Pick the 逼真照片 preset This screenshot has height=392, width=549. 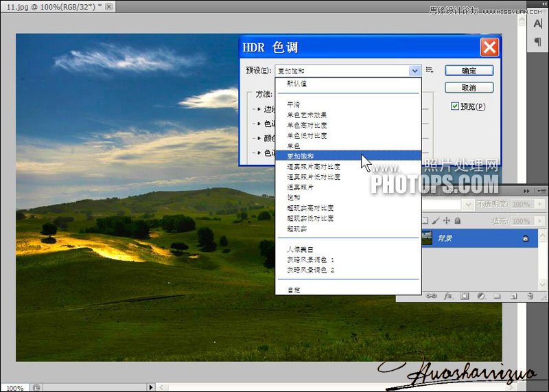300,187
